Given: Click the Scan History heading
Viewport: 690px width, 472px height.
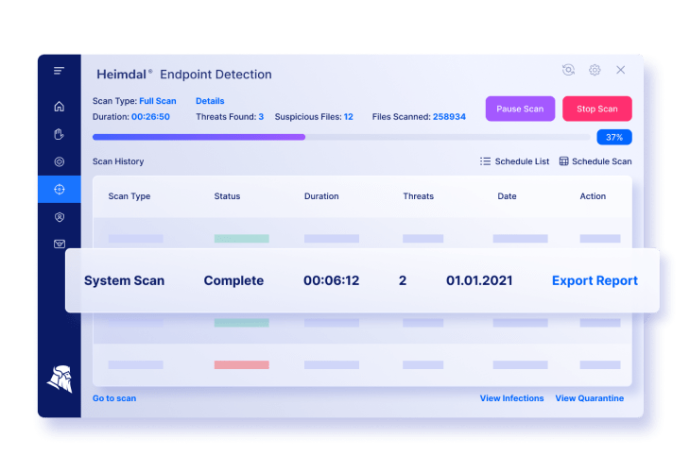Looking at the screenshot, I should [118, 161].
